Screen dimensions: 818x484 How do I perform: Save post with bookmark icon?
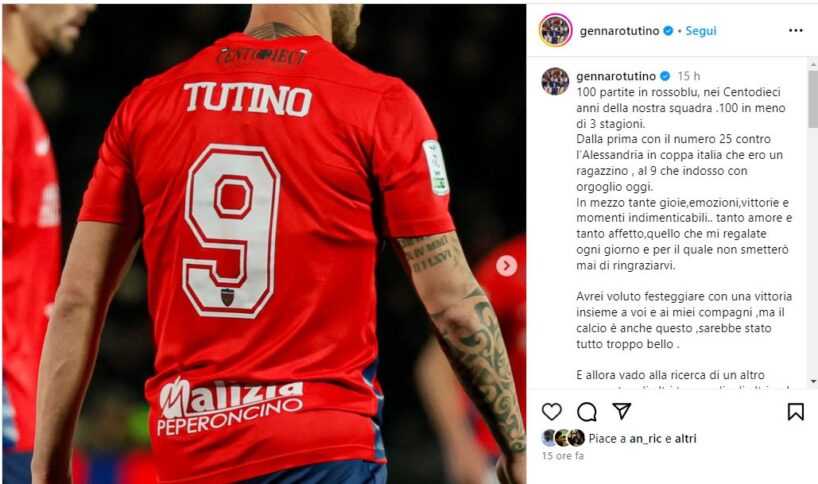[795, 412]
